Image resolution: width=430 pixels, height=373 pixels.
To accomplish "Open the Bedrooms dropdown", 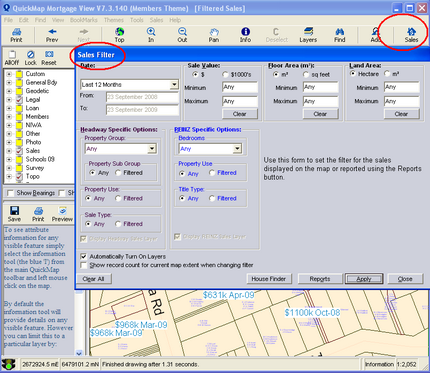I will [237, 148].
